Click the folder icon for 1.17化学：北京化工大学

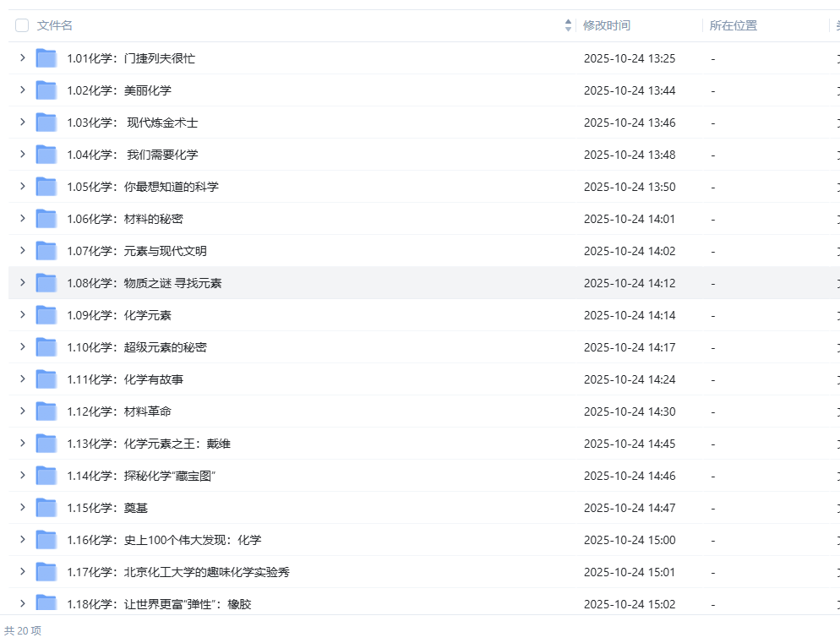click(x=46, y=572)
